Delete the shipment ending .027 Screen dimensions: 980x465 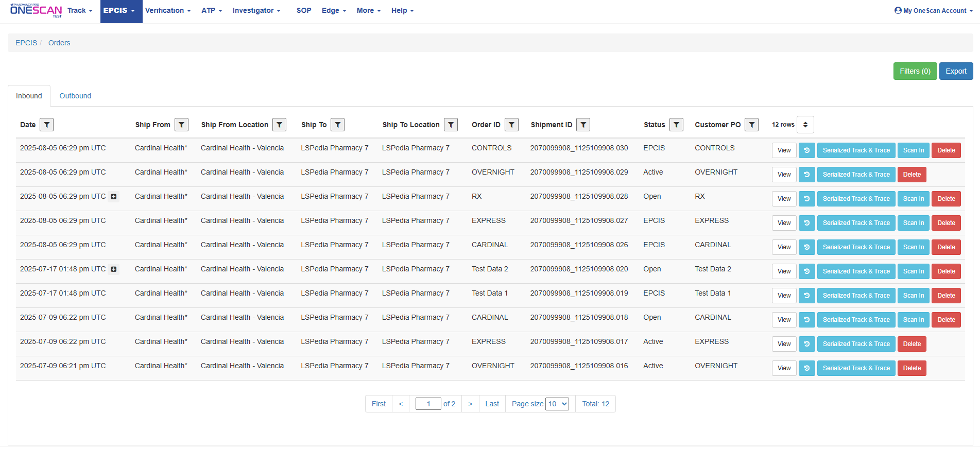(946, 223)
